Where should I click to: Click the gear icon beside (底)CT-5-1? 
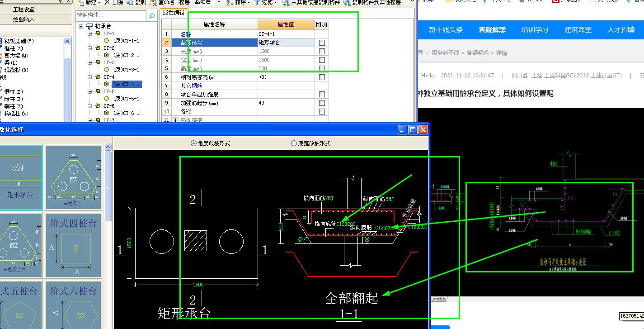pos(107,99)
